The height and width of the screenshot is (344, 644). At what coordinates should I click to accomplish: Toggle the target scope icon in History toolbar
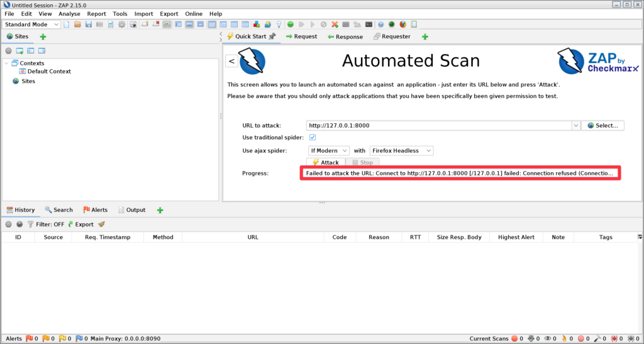(8, 225)
